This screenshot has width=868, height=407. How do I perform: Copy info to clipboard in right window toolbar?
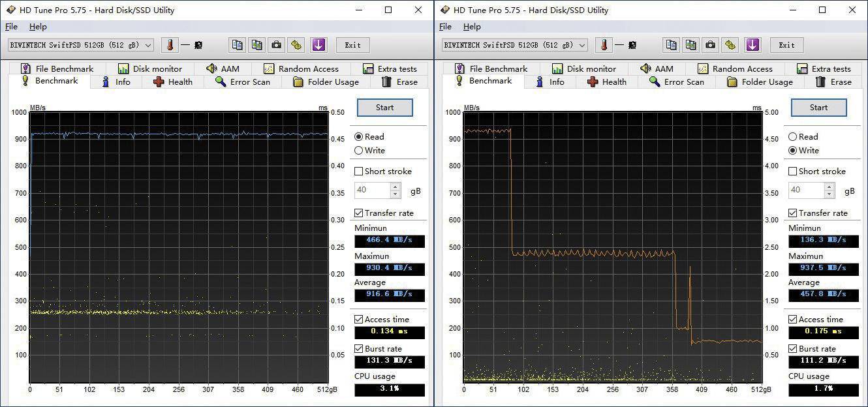click(x=671, y=45)
